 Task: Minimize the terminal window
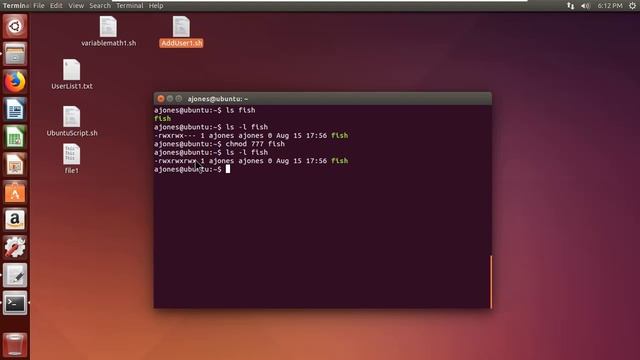pos(170,99)
